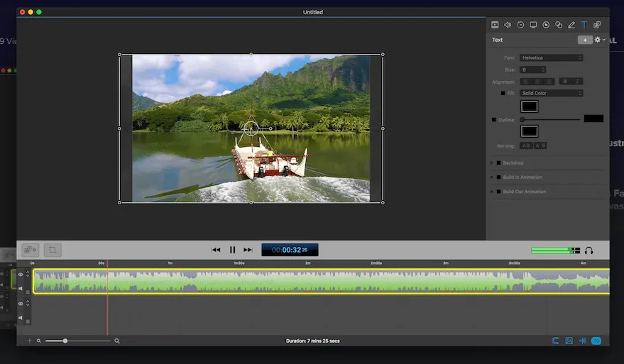Add a new text box with plus button
This screenshot has height=364, width=624.
point(585,40)
